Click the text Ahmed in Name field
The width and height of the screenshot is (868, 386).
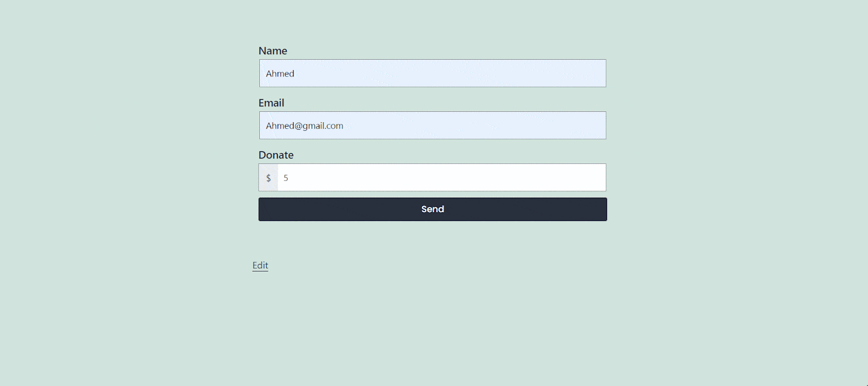coord(280,74)
